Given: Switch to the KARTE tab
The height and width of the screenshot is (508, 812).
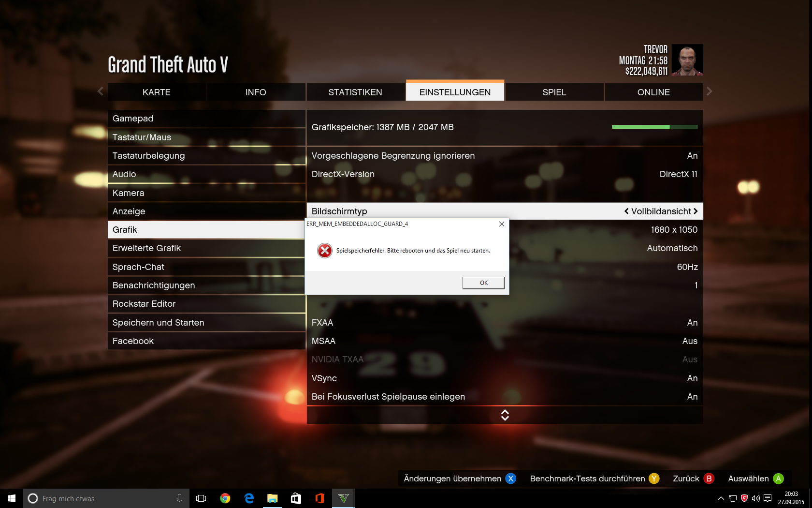Looking at the screenshot, I should [x=157, y=92].
